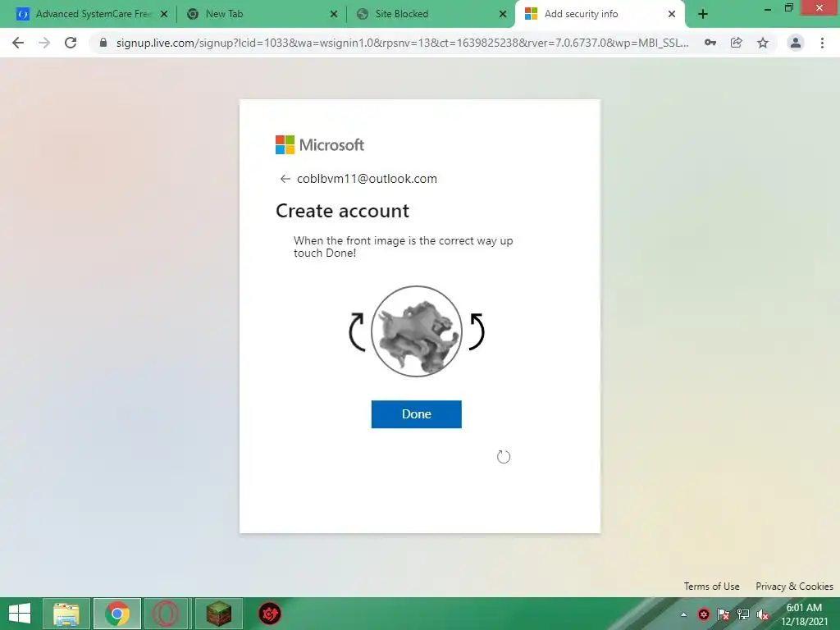840x630 pixels.
Task: Switch to the Site Blocked tab
Action: (x=431, y=14)
